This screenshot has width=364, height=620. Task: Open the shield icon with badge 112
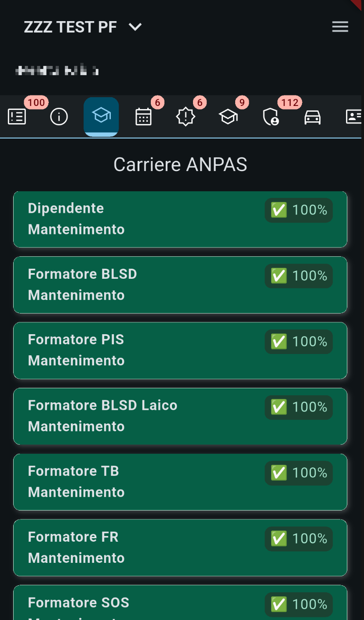pyautogui.click(x=270, y=117)
